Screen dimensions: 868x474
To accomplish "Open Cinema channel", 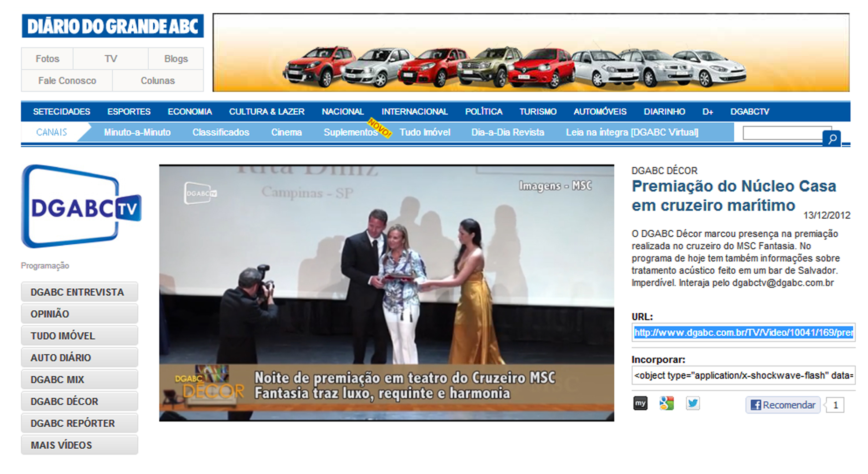I will [286, 132].
